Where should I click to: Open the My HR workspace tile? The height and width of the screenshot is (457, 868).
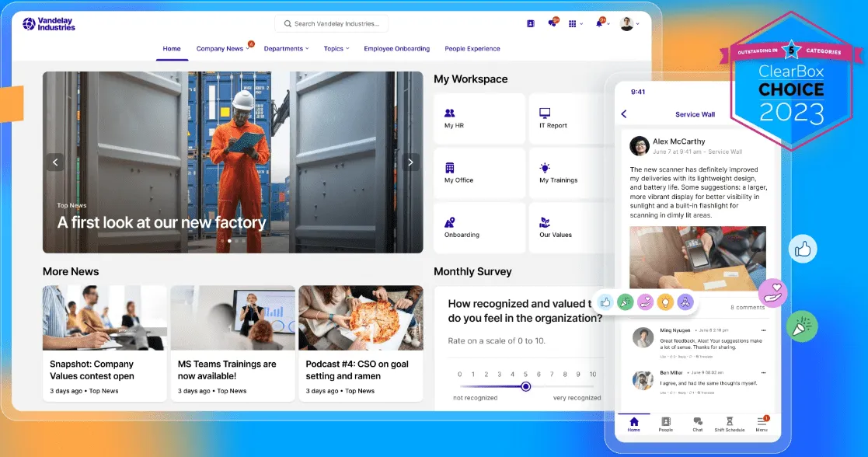(479, 119)
